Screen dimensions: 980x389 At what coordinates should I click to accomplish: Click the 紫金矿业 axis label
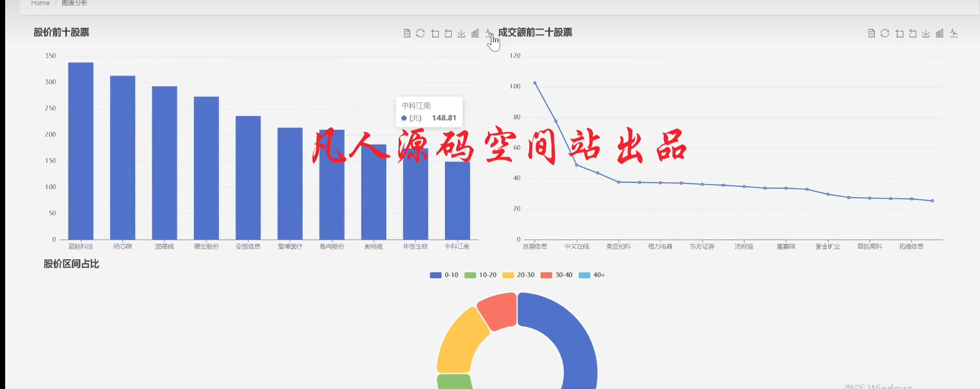point(828,246)
